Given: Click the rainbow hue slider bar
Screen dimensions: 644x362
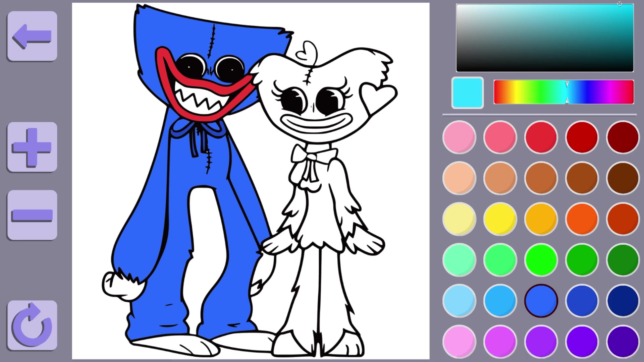Looking at the screenshot, I should coord(563,92).
